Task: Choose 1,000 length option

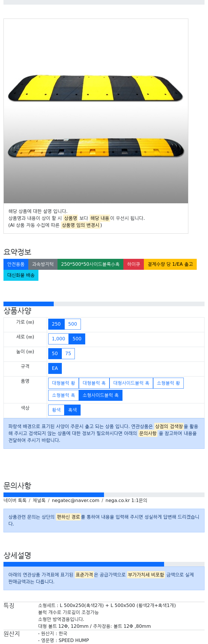Action: click(x=58, y=339)
